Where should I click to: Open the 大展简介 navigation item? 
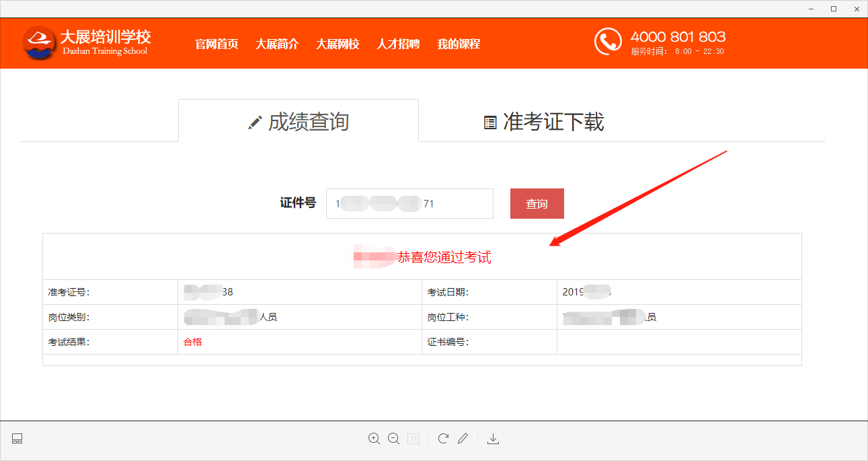point(277,44)
